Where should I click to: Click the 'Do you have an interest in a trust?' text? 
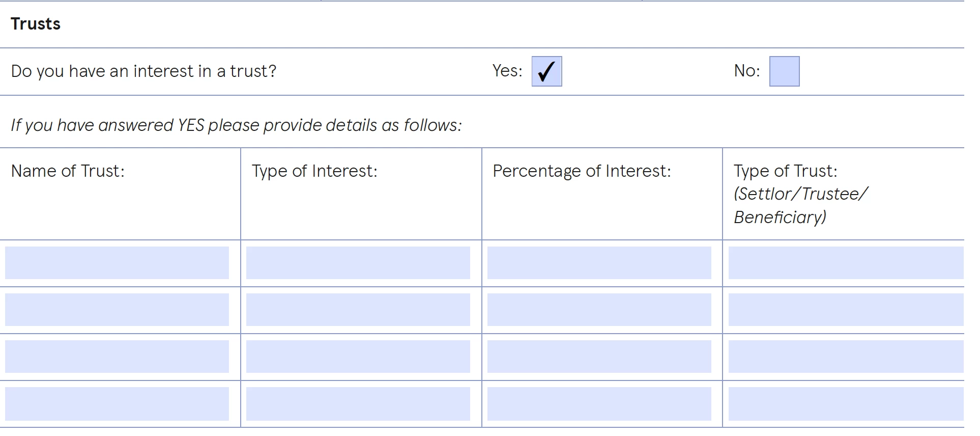tap(143, 71)
